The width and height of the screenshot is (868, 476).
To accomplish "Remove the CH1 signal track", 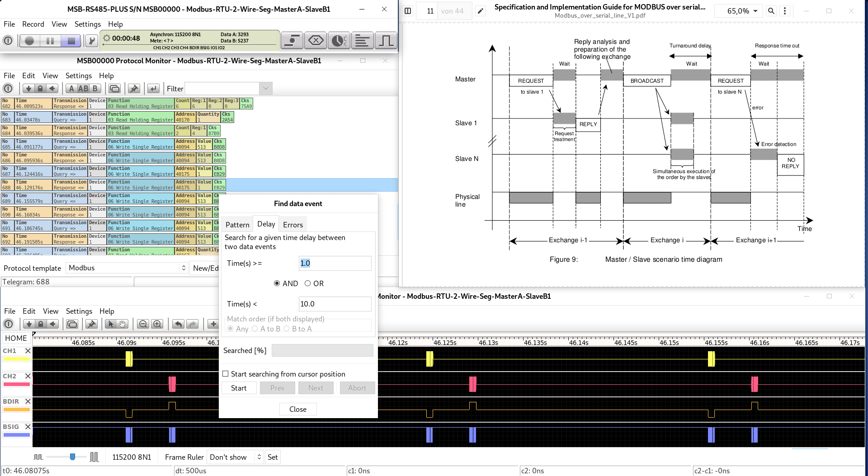I will (28, 351).
